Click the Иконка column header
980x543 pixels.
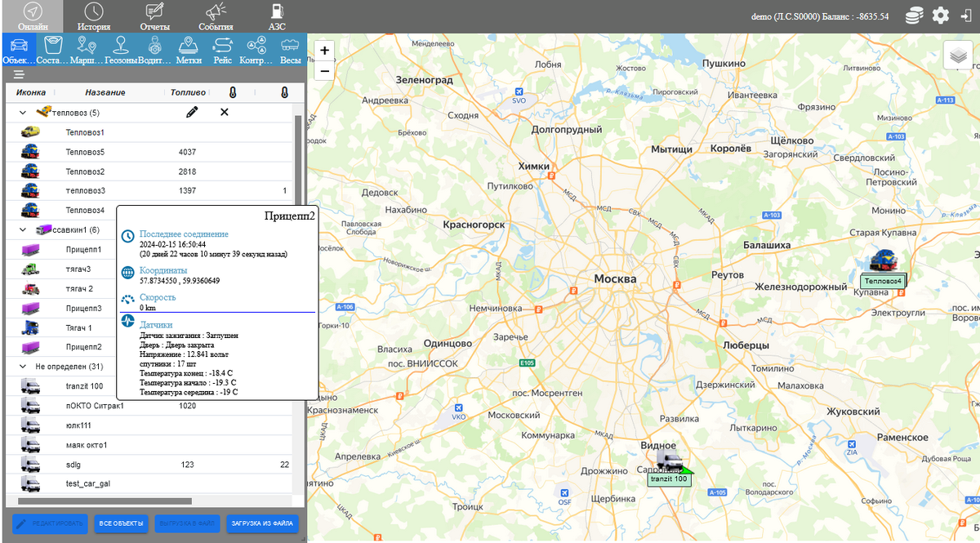tap(31, 92)
